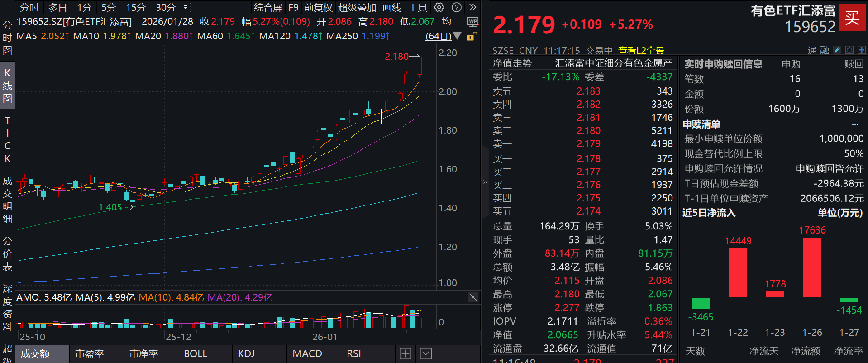This screenshot has height=363, width=868.
Task: Toggle the orange padlock chart lock
Action: [471, 36]
